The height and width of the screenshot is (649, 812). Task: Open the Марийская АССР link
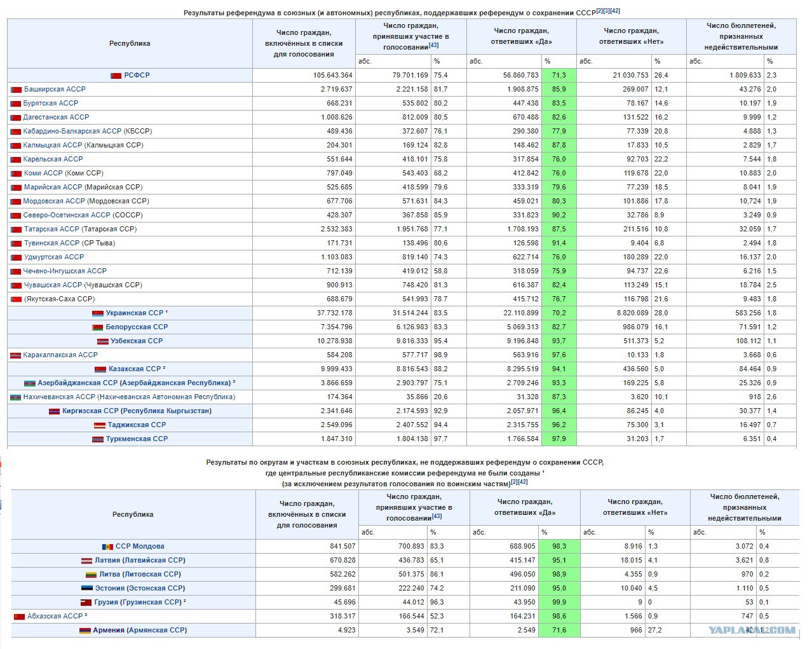pos(53,187)
